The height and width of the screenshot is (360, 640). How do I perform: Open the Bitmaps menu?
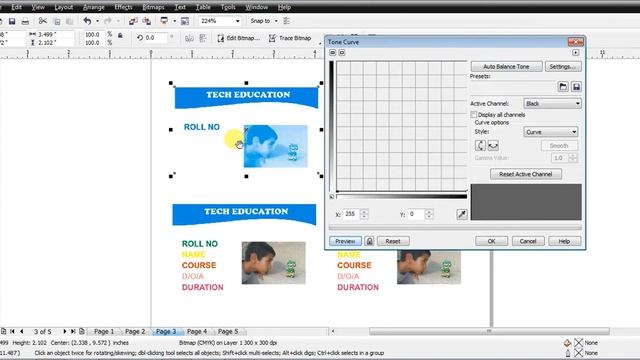pyautogui.click(x=153, y=7)
